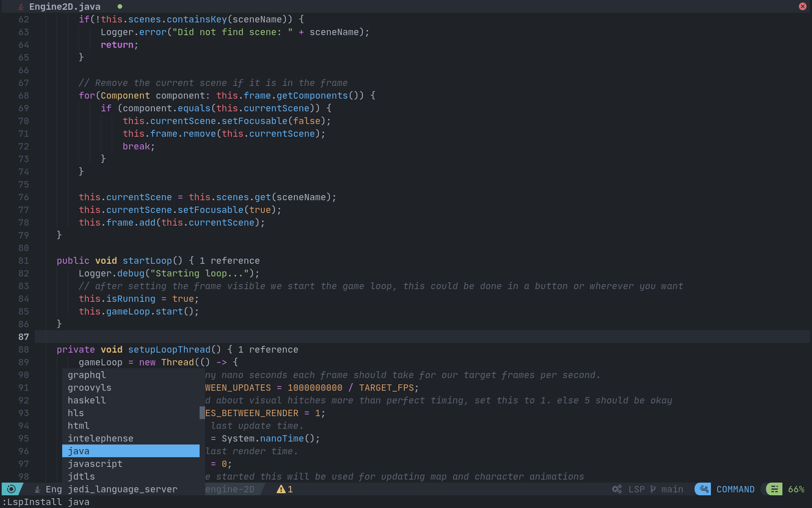Click the blue COMMAND mode icon

pos(703,489)
